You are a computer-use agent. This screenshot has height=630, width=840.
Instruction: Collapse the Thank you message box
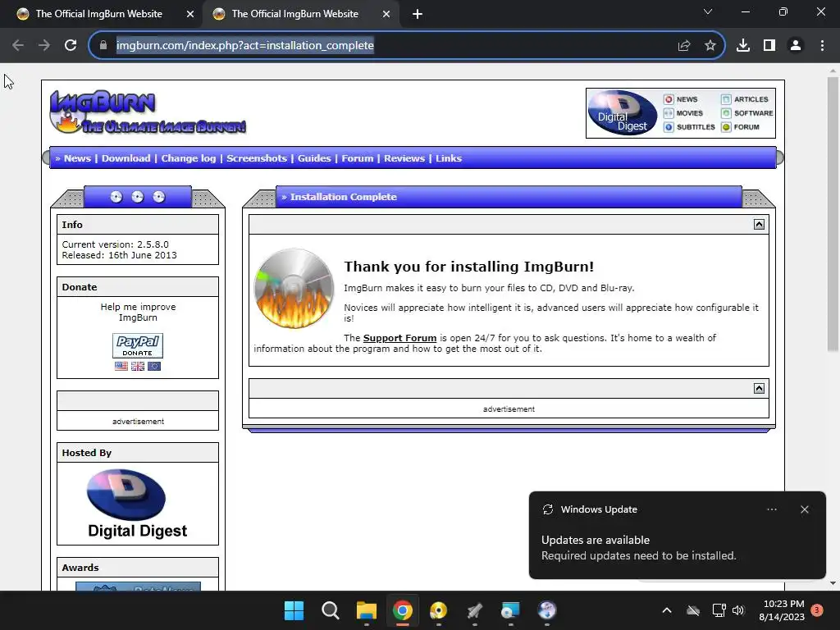point(759,225)
